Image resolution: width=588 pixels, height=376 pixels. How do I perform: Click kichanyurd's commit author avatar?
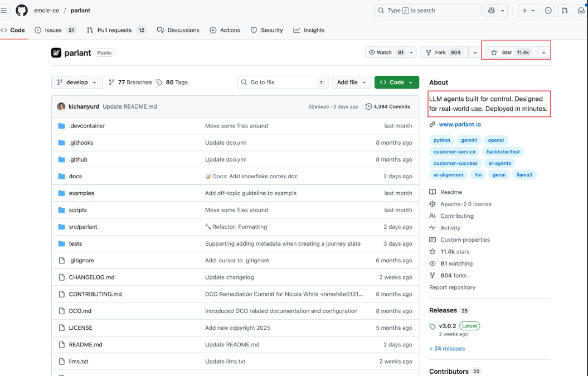pos(61,106)
